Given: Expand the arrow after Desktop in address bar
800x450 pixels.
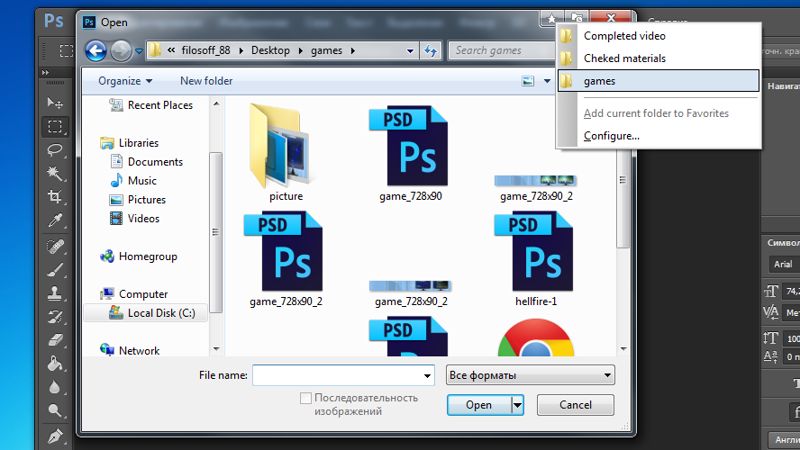Looking at the screenshot, I should pyautogui.click(x=301, y=51).
